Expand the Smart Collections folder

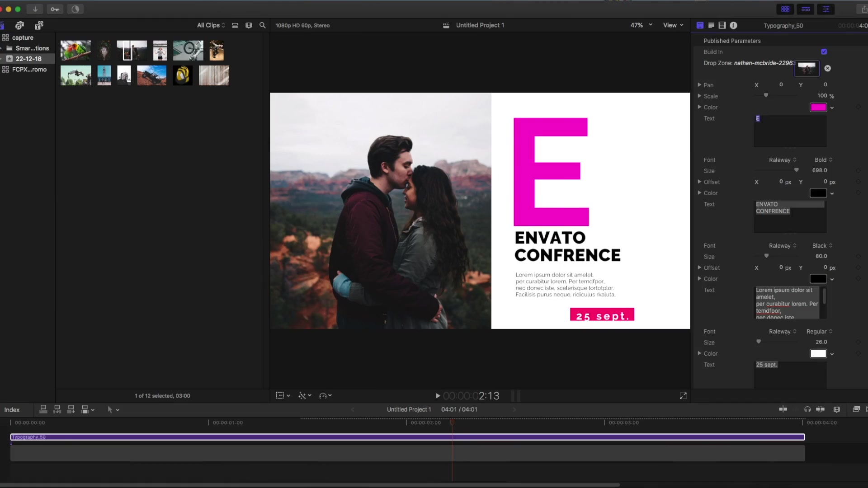[x=1, y=48]
